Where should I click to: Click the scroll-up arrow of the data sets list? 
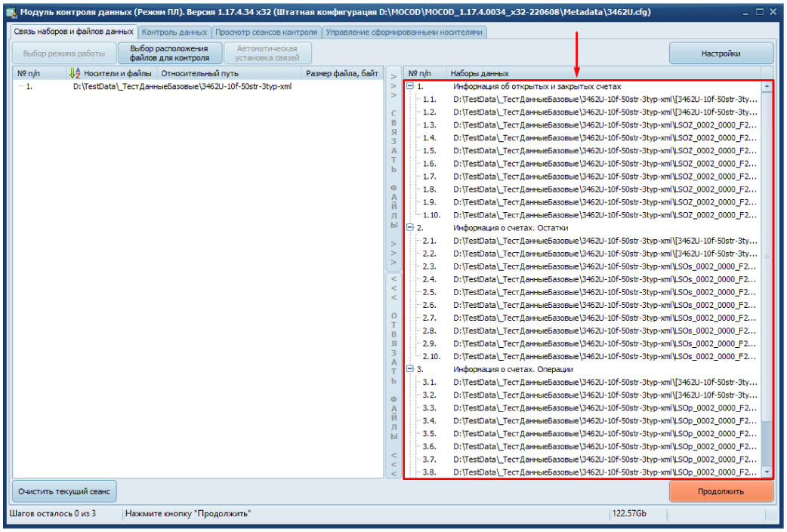767,87
